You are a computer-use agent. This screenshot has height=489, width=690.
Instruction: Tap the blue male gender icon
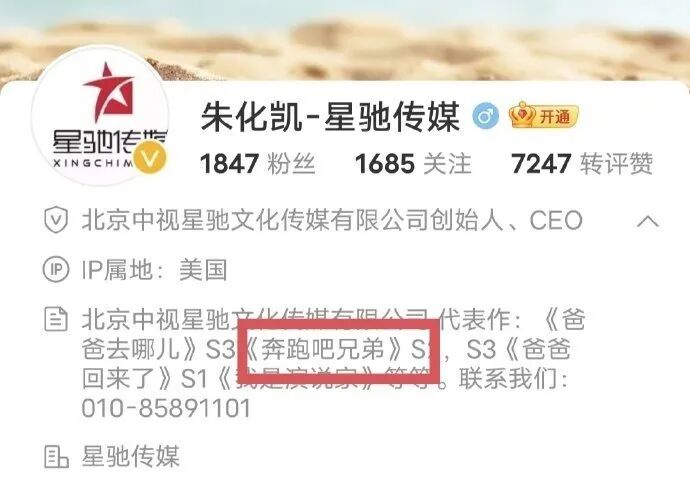pos(485,116)
